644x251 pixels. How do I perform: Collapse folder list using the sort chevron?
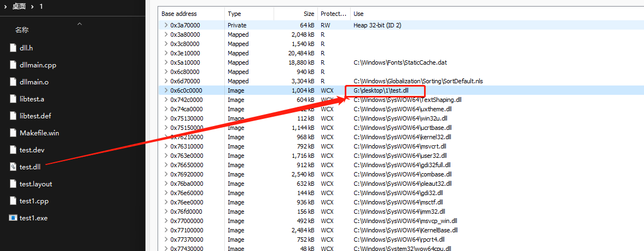click(79, 24)
